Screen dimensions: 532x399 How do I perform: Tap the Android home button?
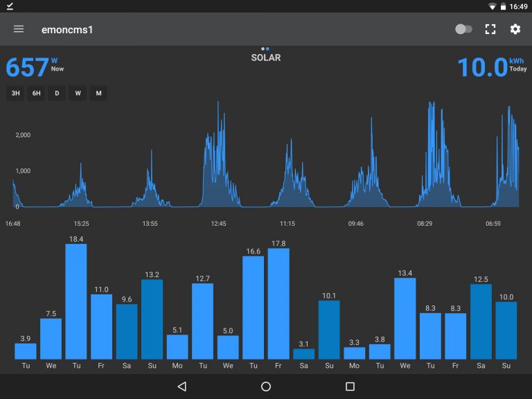click(266, 387)
